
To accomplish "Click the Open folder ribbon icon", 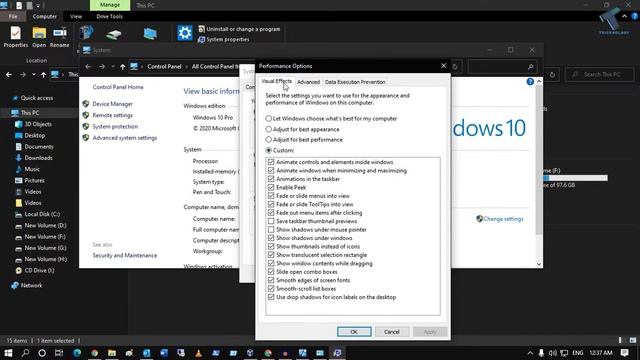I will point(39,36).
